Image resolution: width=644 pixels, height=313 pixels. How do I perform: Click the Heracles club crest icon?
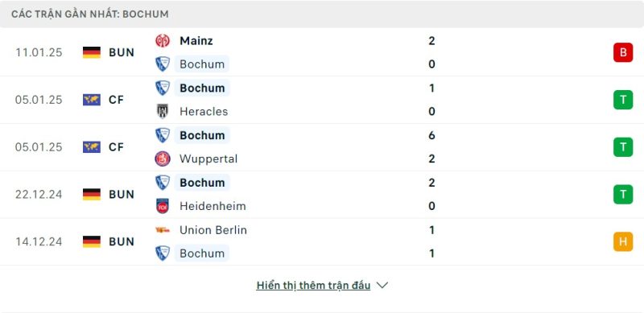(163, 111)
